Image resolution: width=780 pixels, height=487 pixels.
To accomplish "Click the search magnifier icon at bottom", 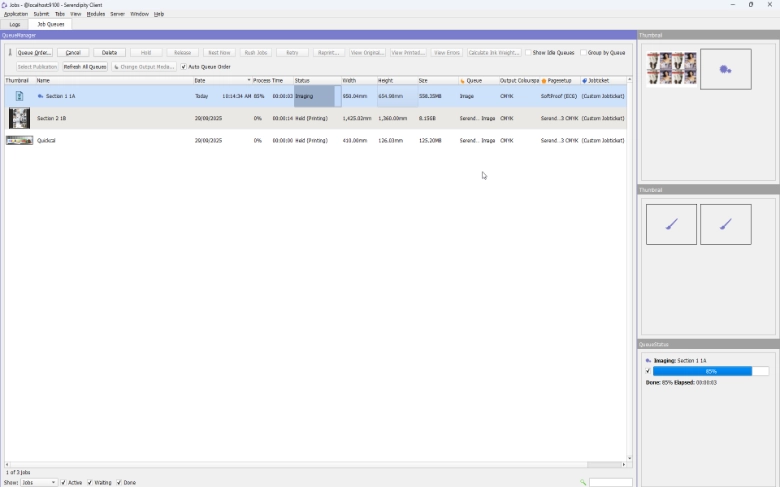I will (x=583, y=482).
